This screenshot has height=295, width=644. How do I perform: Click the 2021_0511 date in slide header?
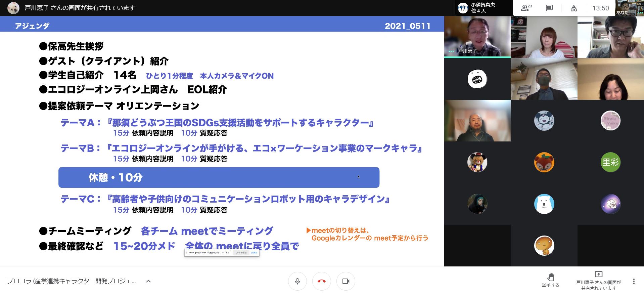pos(408,26)
